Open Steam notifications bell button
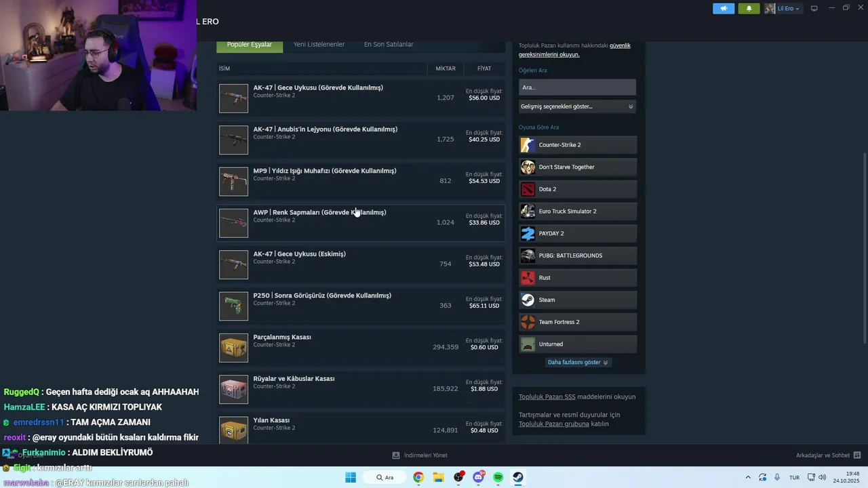Screen dimensions: 868x488 pos(749,9)
